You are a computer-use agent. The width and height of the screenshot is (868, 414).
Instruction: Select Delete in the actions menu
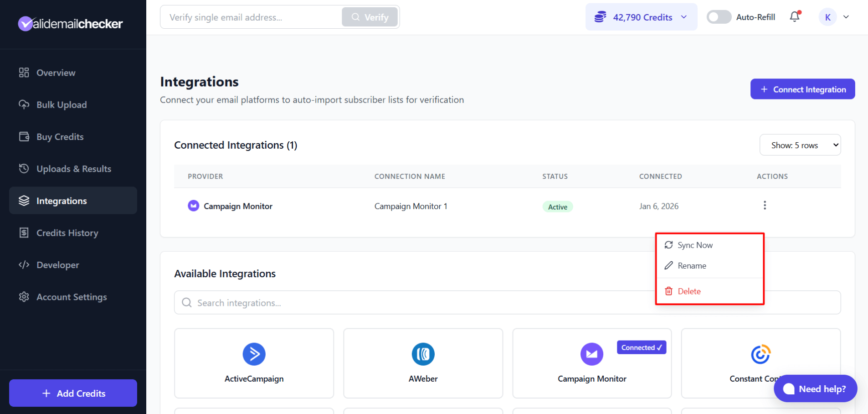689,291
